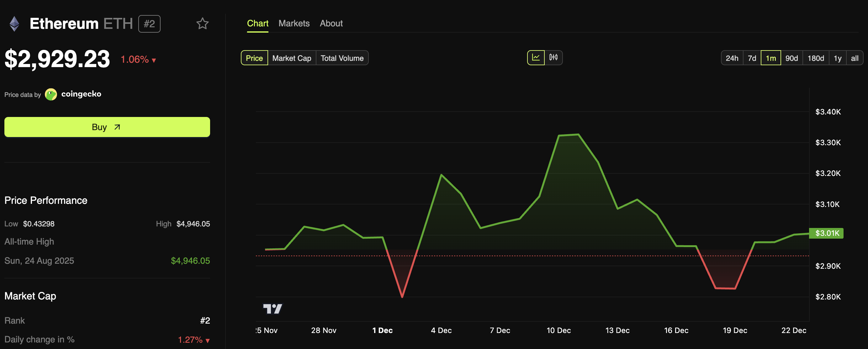View all-time price history with all

(x=855, y=58)
